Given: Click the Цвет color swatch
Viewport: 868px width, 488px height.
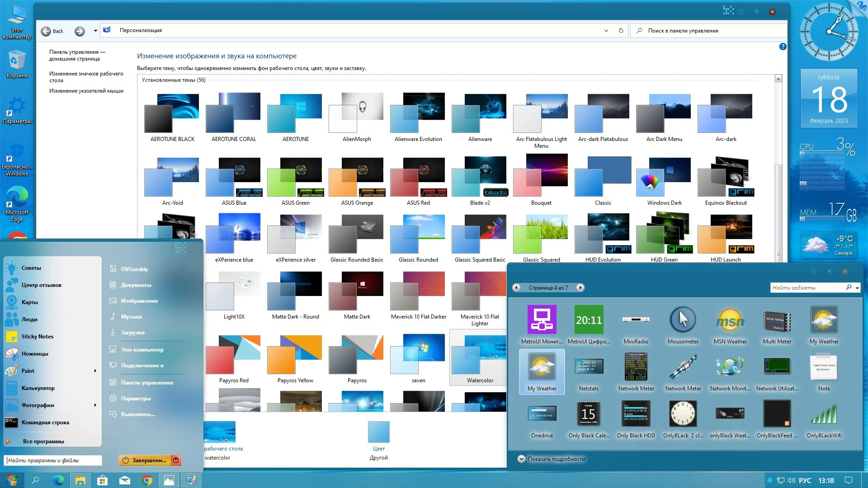Looking at the screenshot, I should (x=378, y=432).
